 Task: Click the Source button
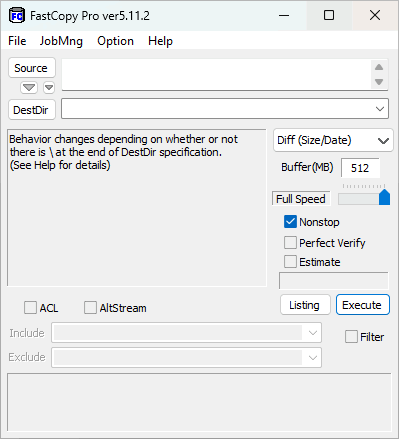pos(31,68)
